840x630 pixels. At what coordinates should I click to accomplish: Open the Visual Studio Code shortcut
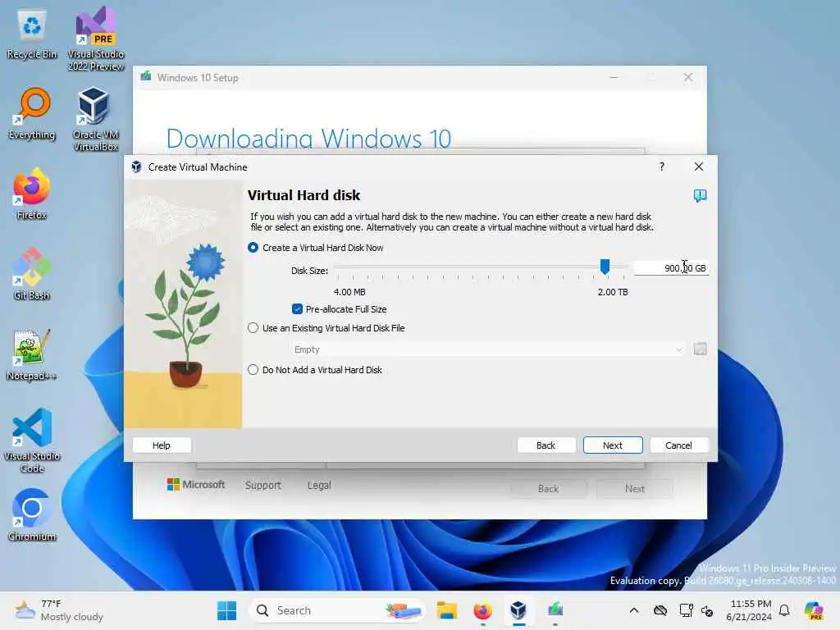[x=32, y=441]
